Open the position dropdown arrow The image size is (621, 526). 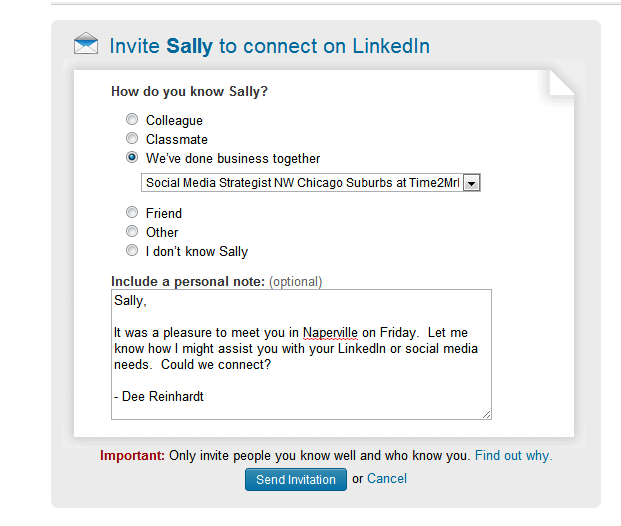pos(472,183)
